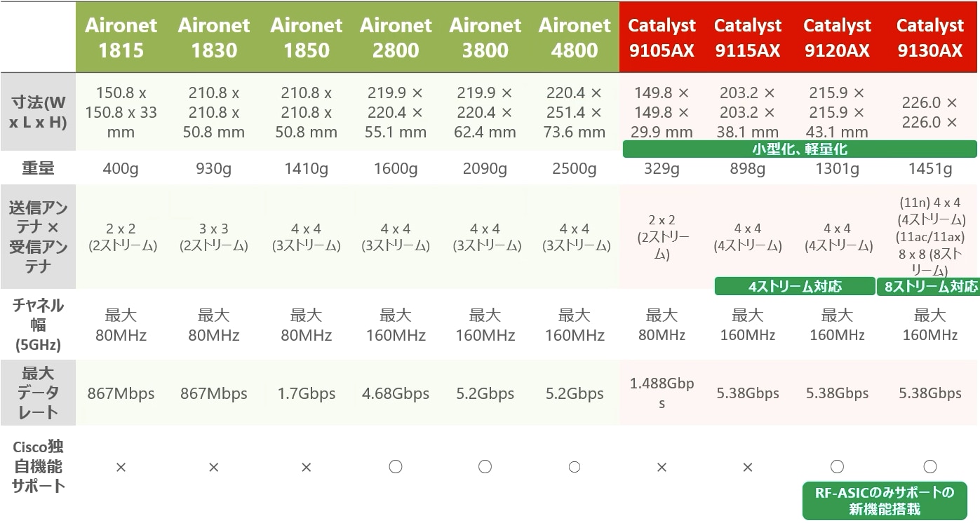This screenshot has height=523, width=980.
Task: Click the ○ mark under Catalyst 9120AX
Action: click(837, 466)
